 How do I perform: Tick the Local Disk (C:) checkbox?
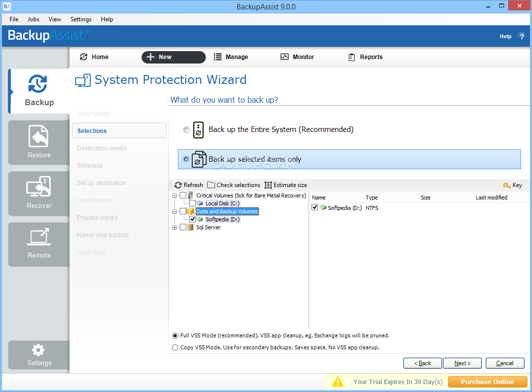pyautogui.click(x=192, y=203)
